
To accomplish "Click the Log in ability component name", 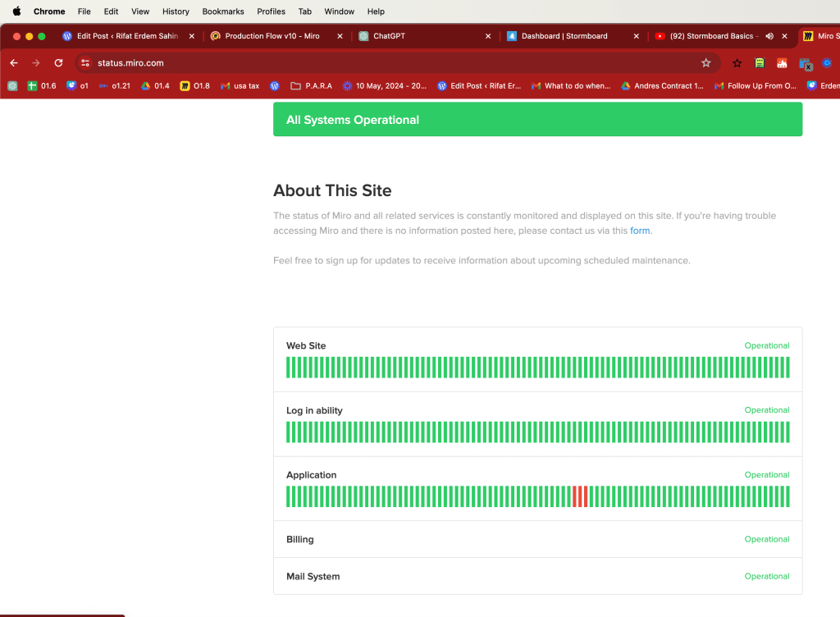I will point(314,410).
